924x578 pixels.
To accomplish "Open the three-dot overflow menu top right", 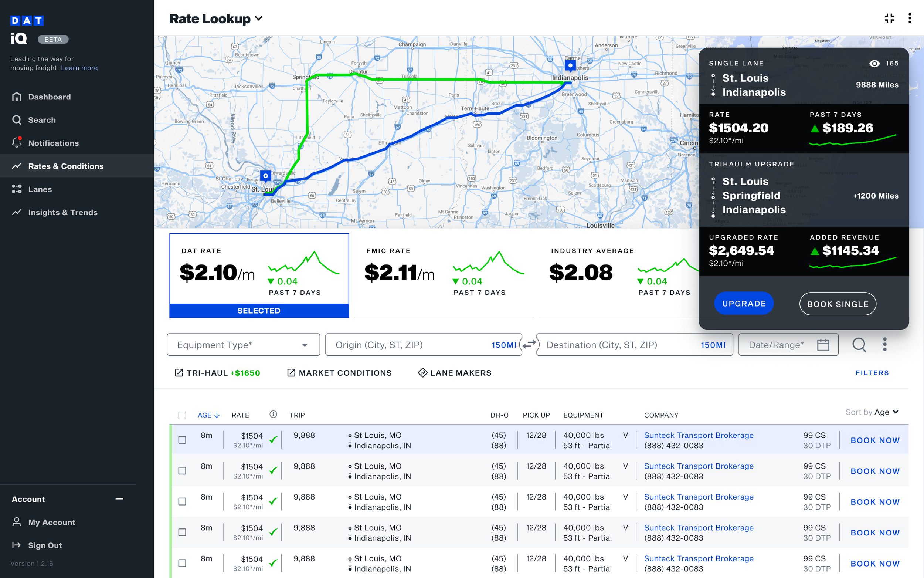I will pos(910,18).
